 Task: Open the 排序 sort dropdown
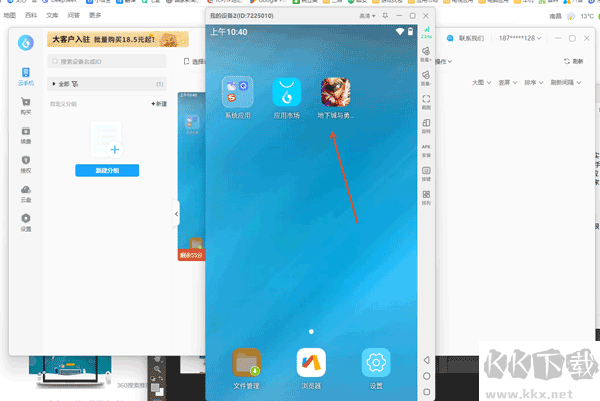click(534, 82)
